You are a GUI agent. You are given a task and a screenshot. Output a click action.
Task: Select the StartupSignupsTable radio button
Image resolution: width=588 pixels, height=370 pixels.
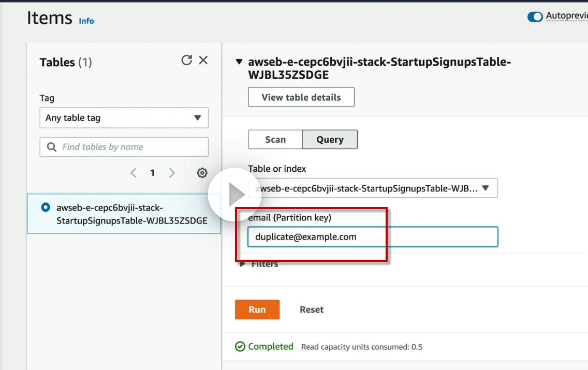point(46,208)
